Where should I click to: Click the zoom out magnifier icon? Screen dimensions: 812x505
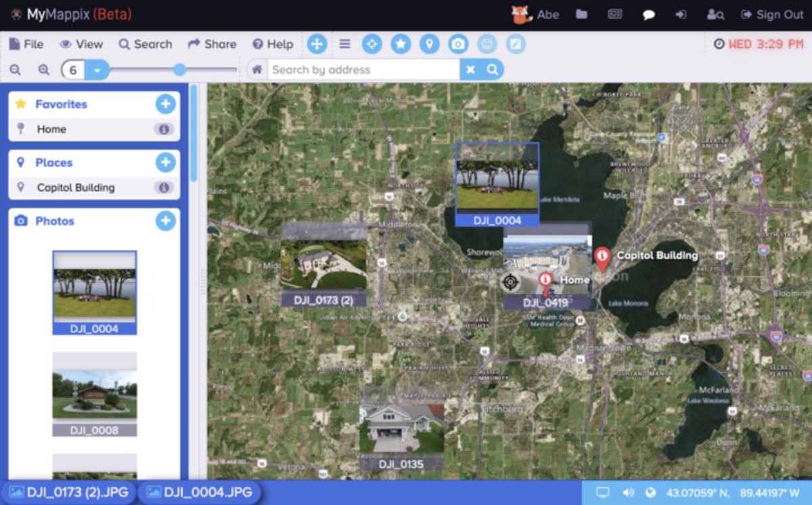tap(15, 70)
